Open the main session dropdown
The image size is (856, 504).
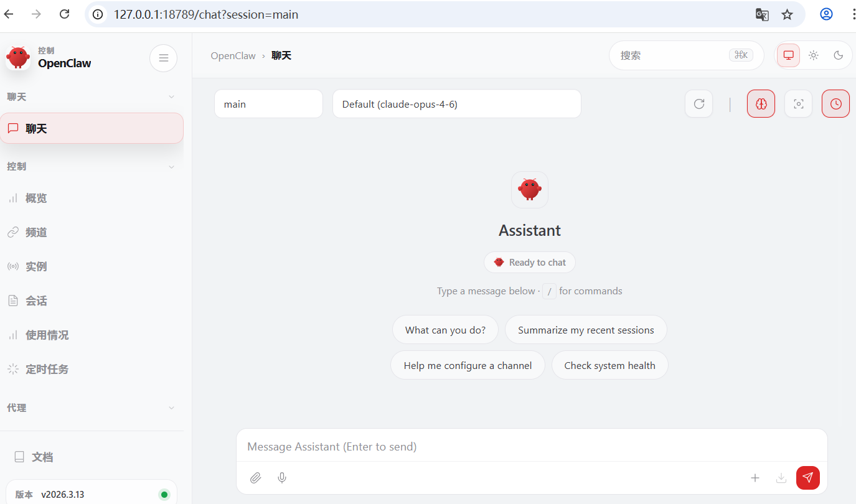coord(268,104)
